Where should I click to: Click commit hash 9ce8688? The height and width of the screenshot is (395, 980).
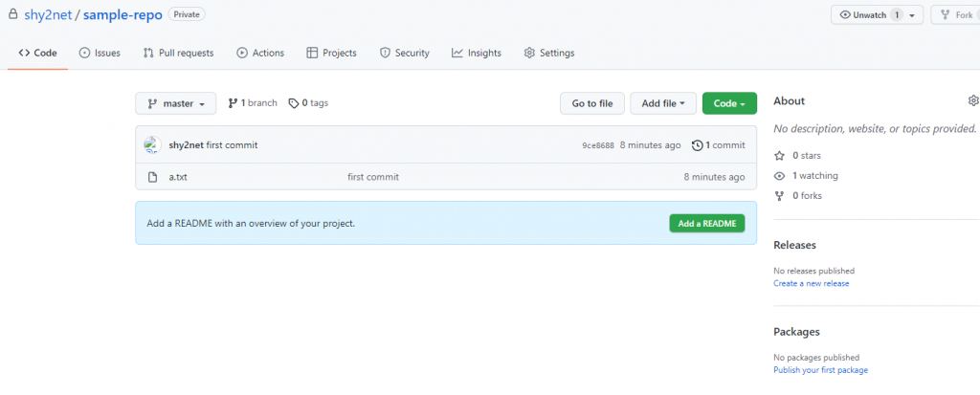click(x=598, y=145)
